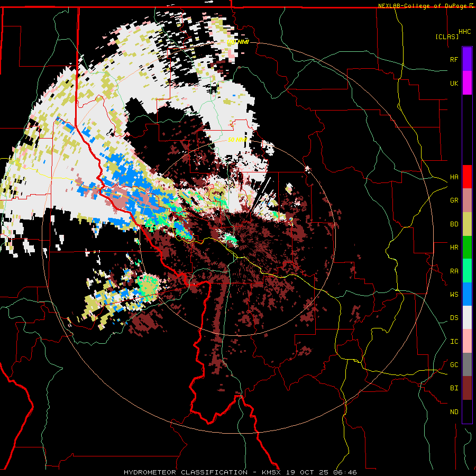Click the UK magenta legend swatch
This screenshot has height=476, width=476.
(467, 83)
